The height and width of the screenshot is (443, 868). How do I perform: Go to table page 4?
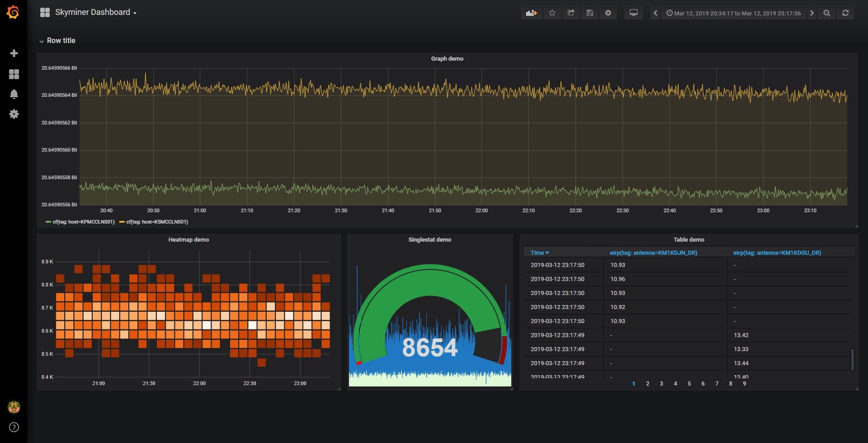pyautogui.click(x=675, y=384)
